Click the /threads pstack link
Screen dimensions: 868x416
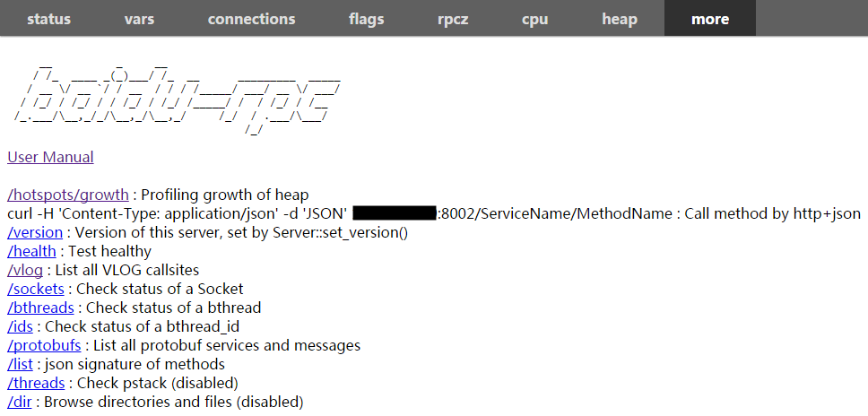[36, 384]
